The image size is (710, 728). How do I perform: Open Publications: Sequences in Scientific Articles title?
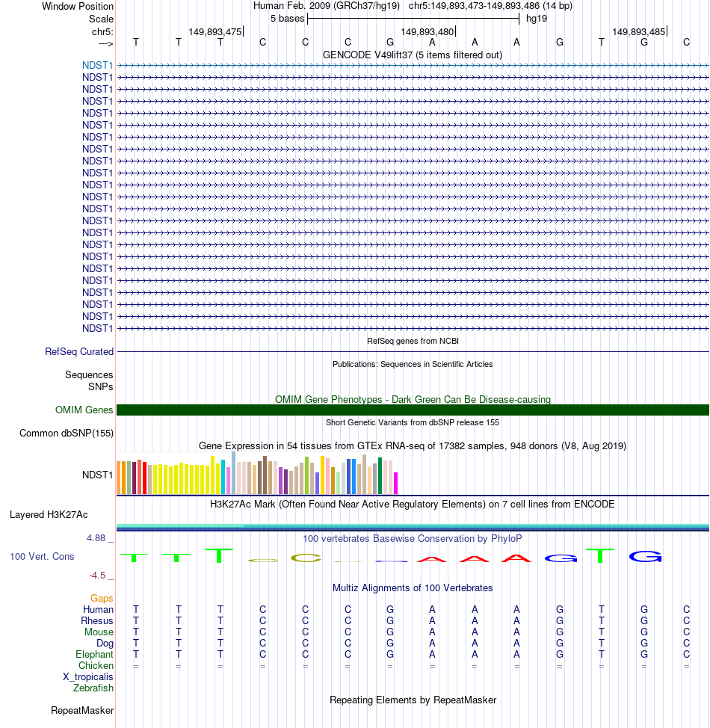point(413,364)
